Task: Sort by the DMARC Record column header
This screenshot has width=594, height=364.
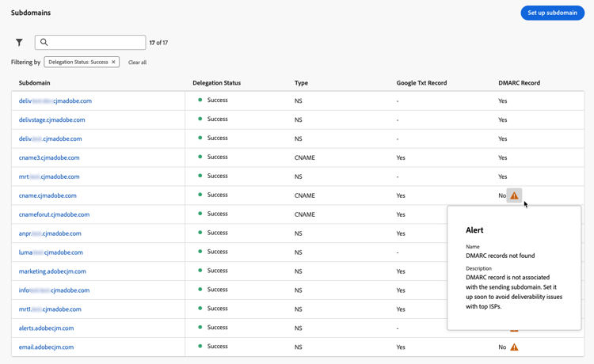Action: click(519, 82)
